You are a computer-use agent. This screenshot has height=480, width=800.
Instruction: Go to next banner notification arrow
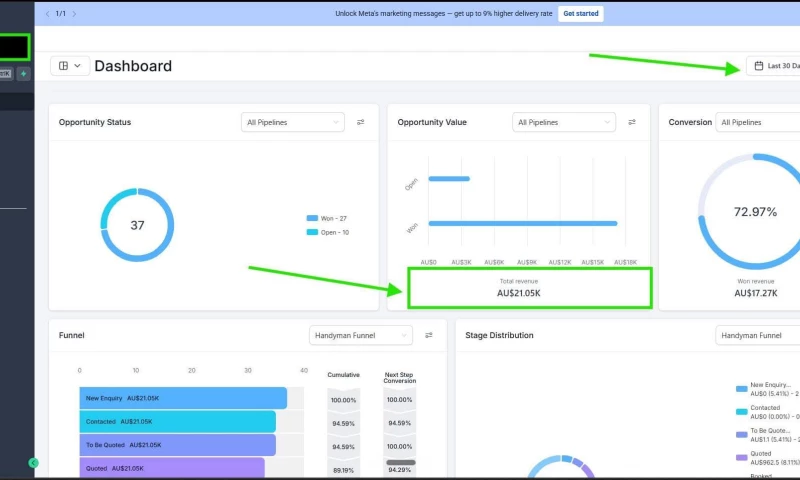(74, 14)
